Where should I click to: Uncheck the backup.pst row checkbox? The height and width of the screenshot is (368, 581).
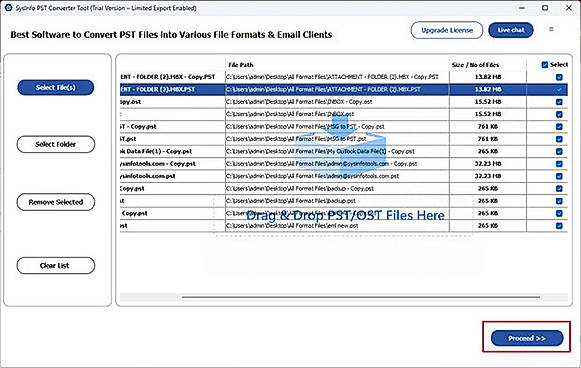pyautogui.click(x=559, y=201)
